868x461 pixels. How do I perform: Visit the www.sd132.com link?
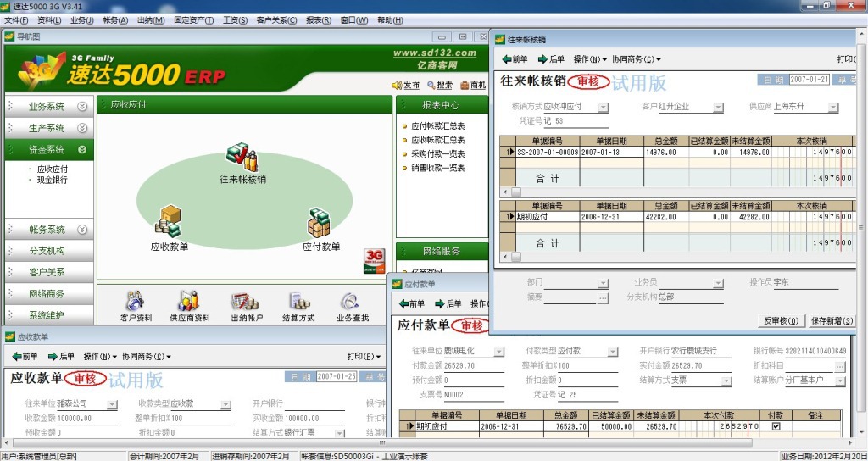(435, 53)
